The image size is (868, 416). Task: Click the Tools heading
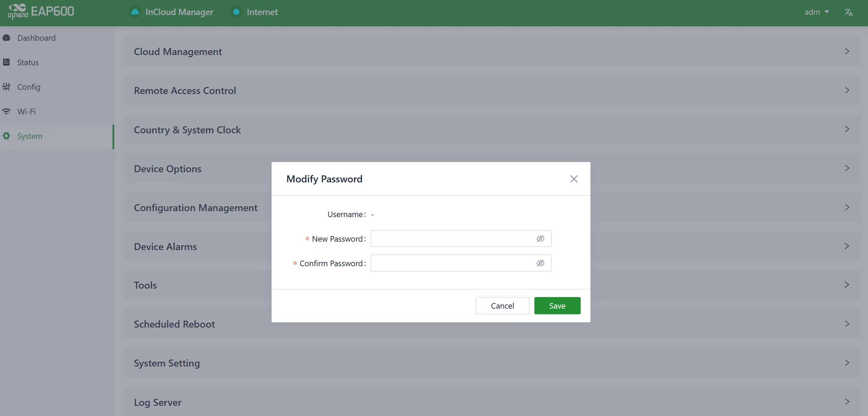[x=145, y=285]
